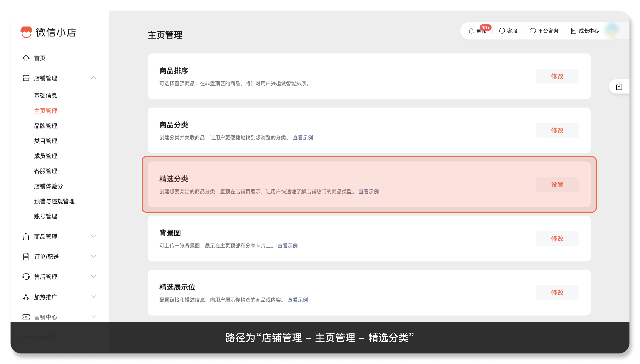Click the download icon on right edge
The image size is (640, 364).
[619, 87]
